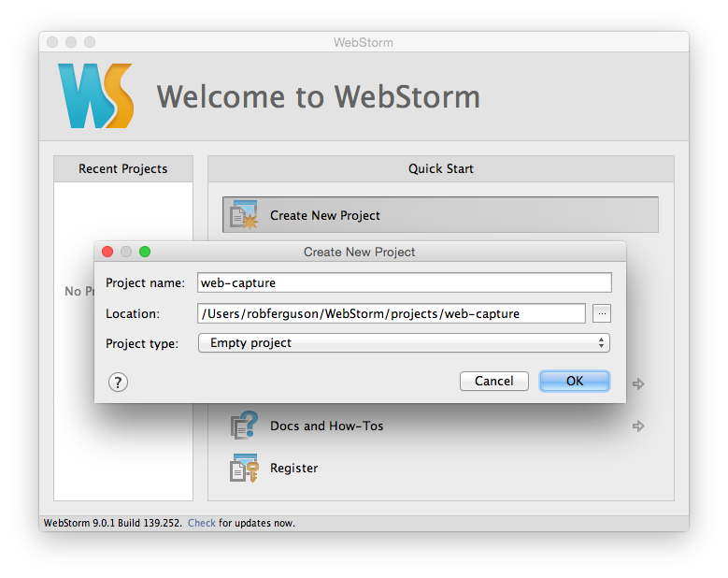Close the Create New Project dialog via red button

[107, 252]
